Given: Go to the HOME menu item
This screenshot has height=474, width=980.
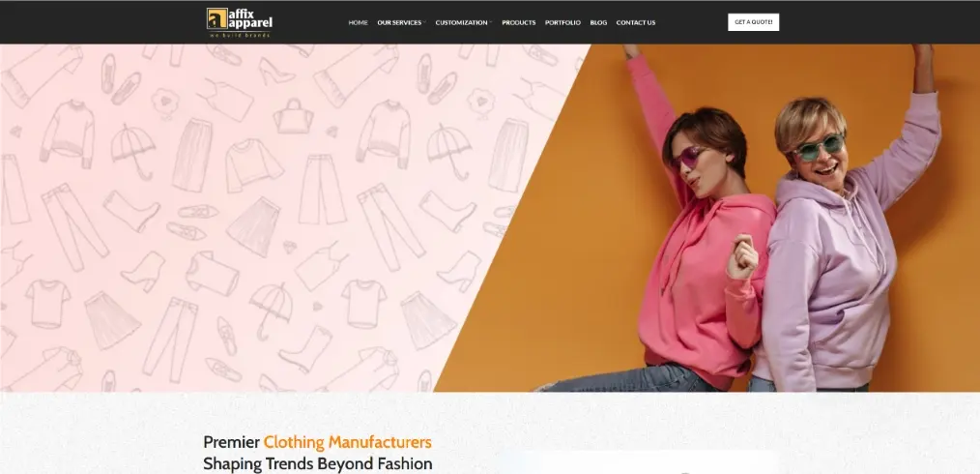Looking at the screenshot, I should click(x=359, y=22).
